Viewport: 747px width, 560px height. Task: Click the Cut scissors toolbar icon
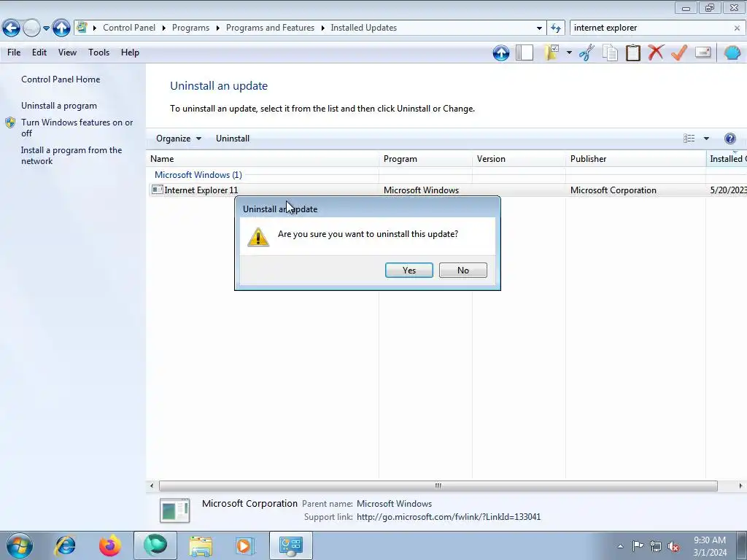tap(587, 52)
